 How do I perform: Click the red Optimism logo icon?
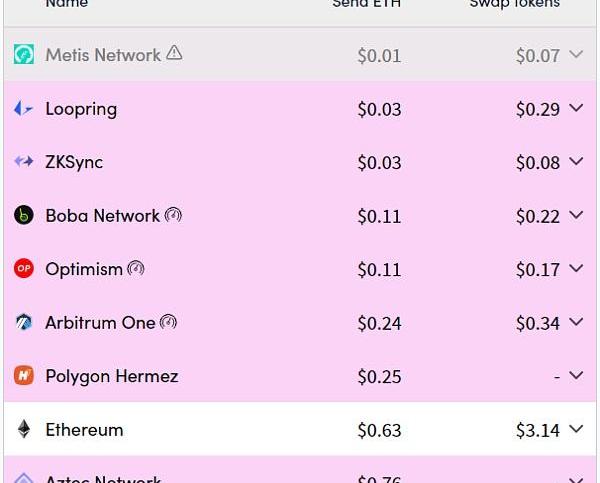[x=24, y=269]
